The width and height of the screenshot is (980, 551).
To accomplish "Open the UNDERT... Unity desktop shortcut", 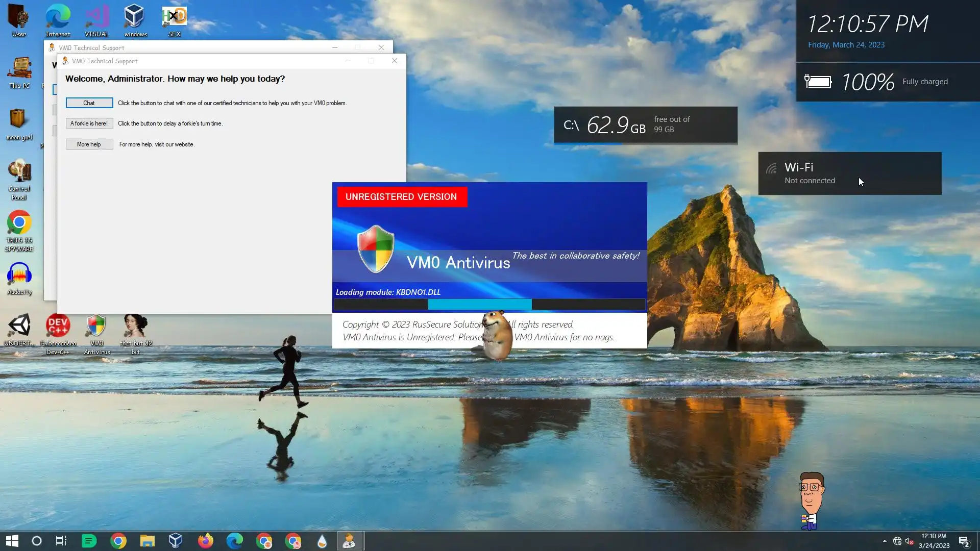I will pyautogui.click(x=19, y=327).
